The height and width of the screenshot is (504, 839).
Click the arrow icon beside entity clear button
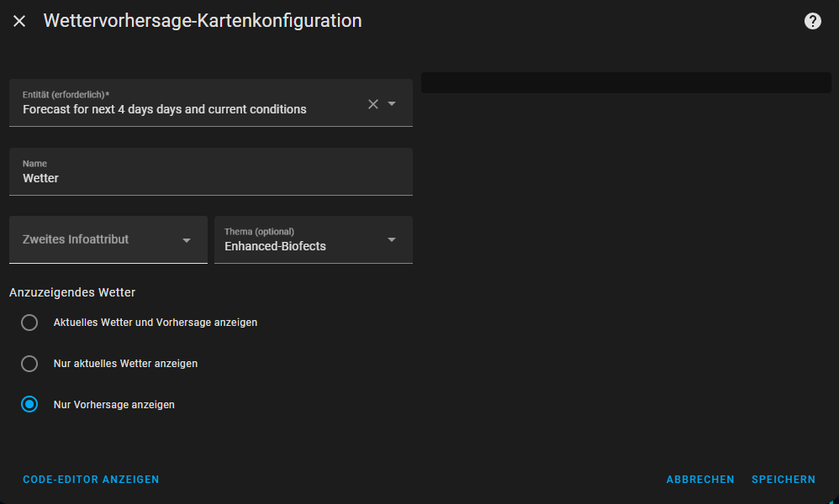(x=392, y=104)
